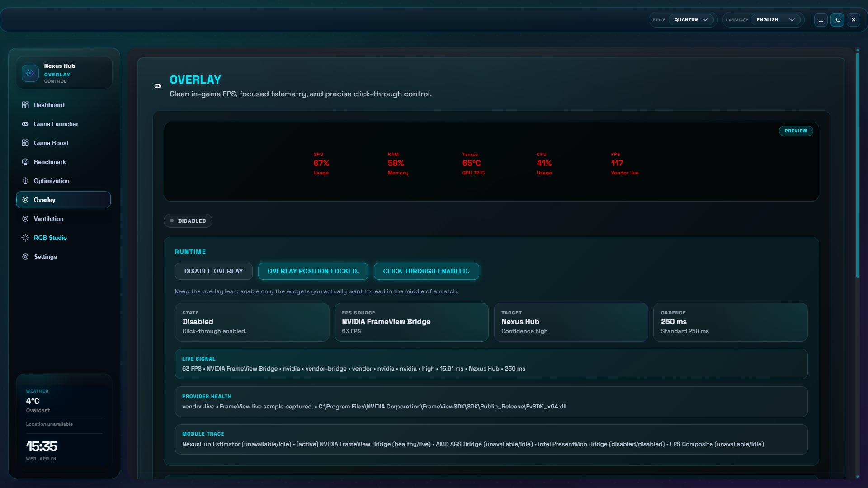Toggle the Disabled status pill

pos(188,221)
